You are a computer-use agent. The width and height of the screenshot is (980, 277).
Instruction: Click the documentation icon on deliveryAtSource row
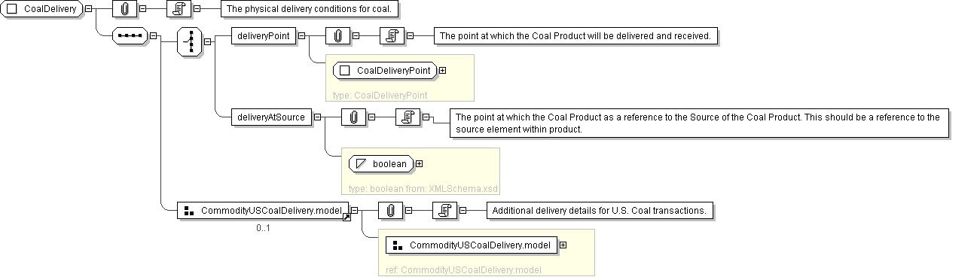(408, 117)
